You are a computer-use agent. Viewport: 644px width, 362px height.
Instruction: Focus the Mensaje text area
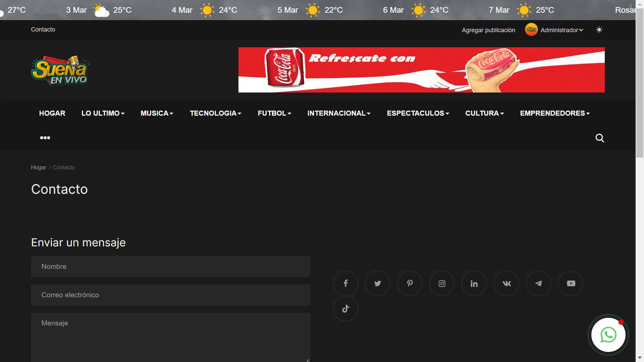[x=170, y=338]
